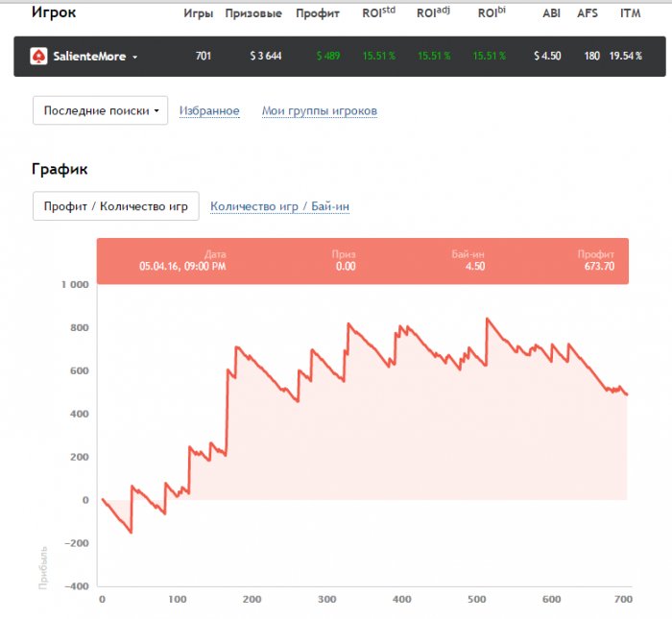Click the Профит 673.70 value in tooltip
The width and height of the screenshot is (672, 619).
click(598, 266)
